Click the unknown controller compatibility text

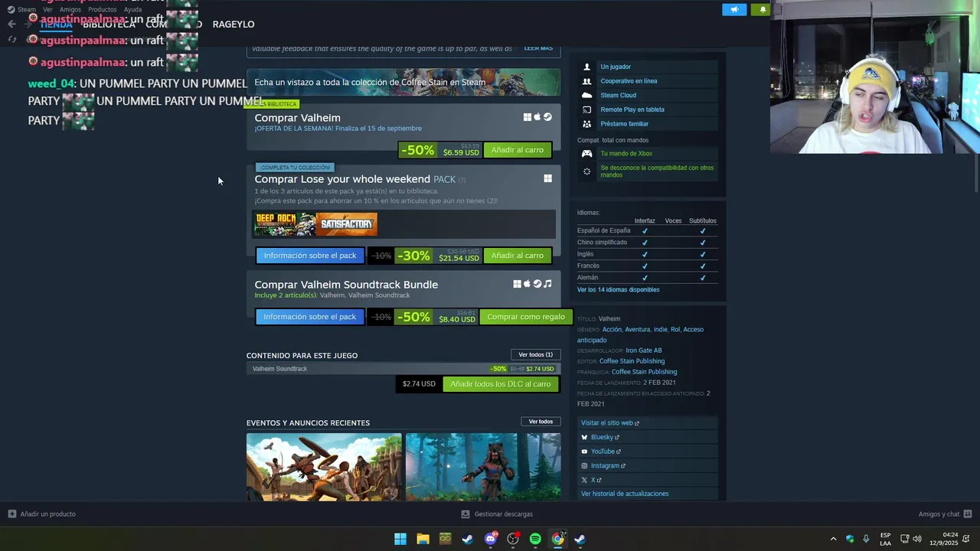pos(657,171)
